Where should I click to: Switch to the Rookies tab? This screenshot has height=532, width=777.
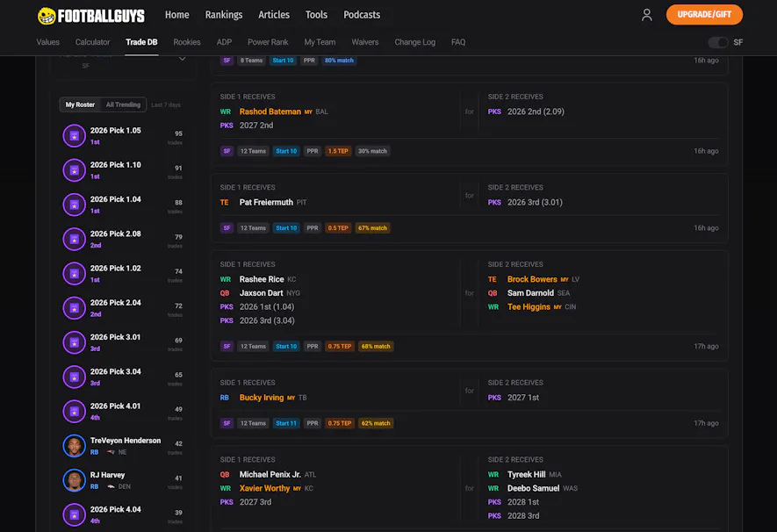(x=186, y=41)
